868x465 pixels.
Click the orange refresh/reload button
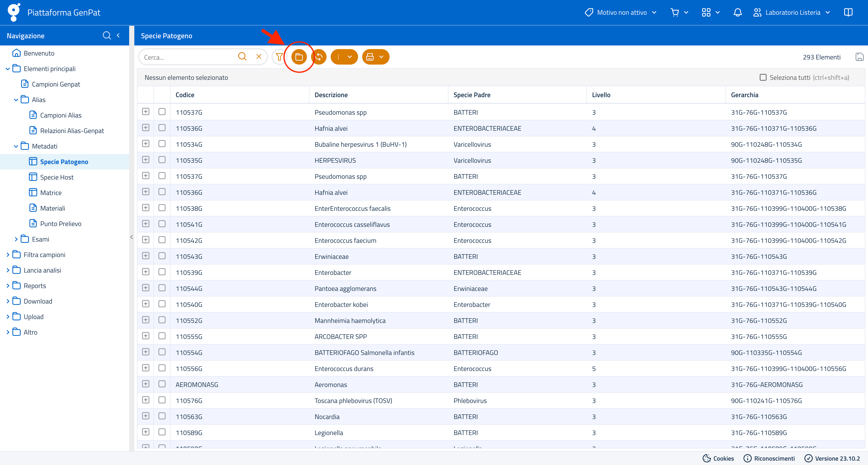pos(319,57)
